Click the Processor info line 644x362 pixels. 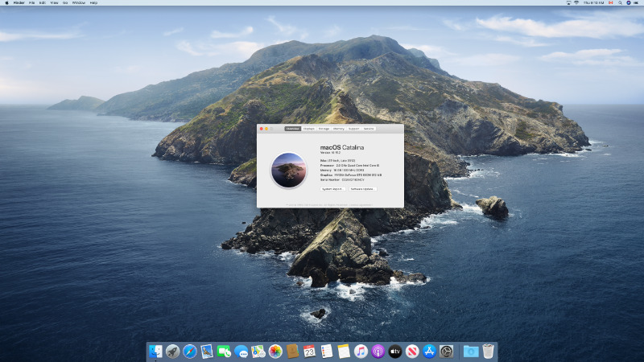tap(349, 165)
